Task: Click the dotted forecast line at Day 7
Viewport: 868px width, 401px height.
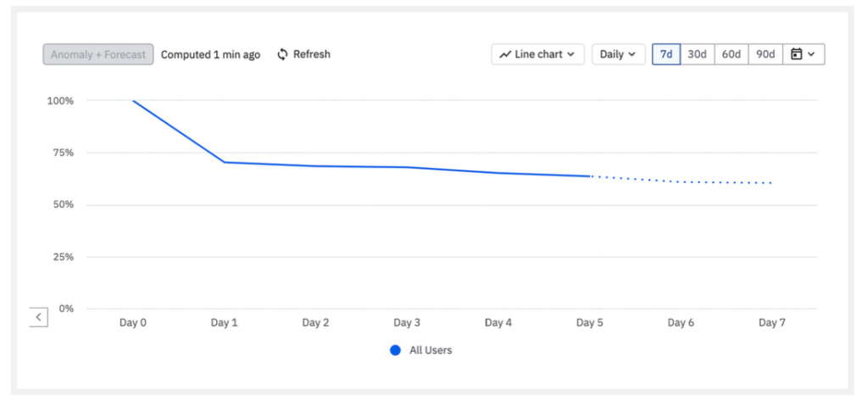Action: (x=771, y=183)
